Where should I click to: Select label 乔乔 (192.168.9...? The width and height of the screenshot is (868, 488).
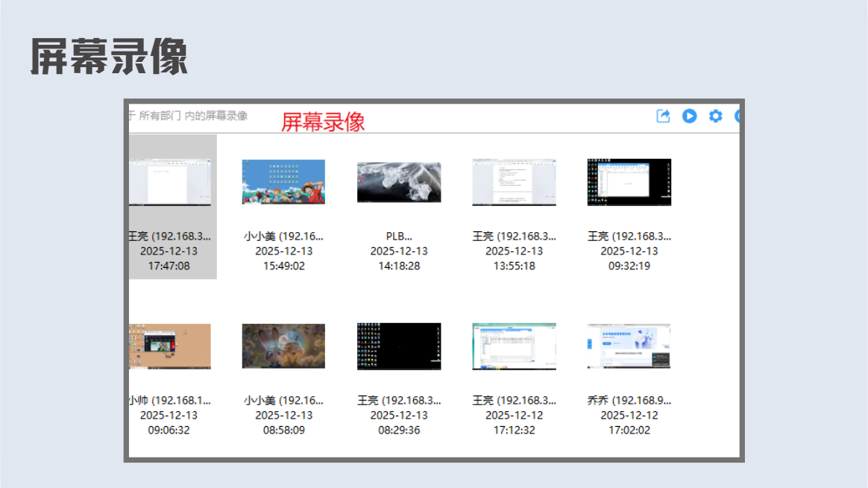629,400
